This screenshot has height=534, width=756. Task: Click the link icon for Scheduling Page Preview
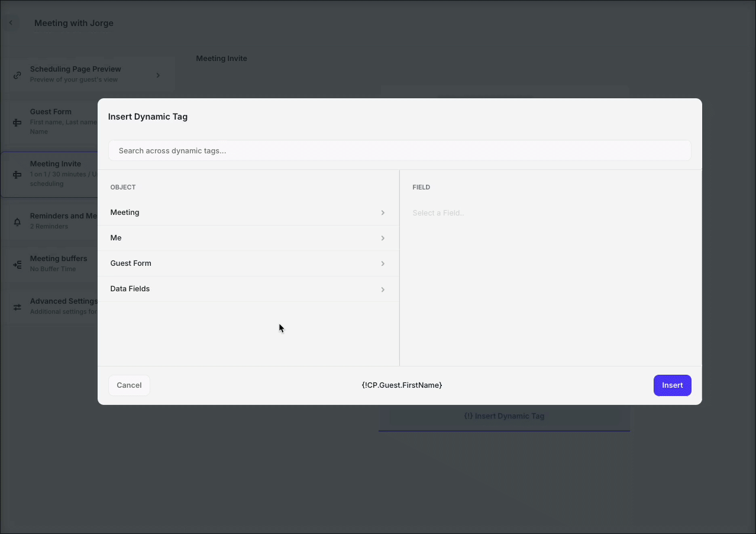pos(17,75)
